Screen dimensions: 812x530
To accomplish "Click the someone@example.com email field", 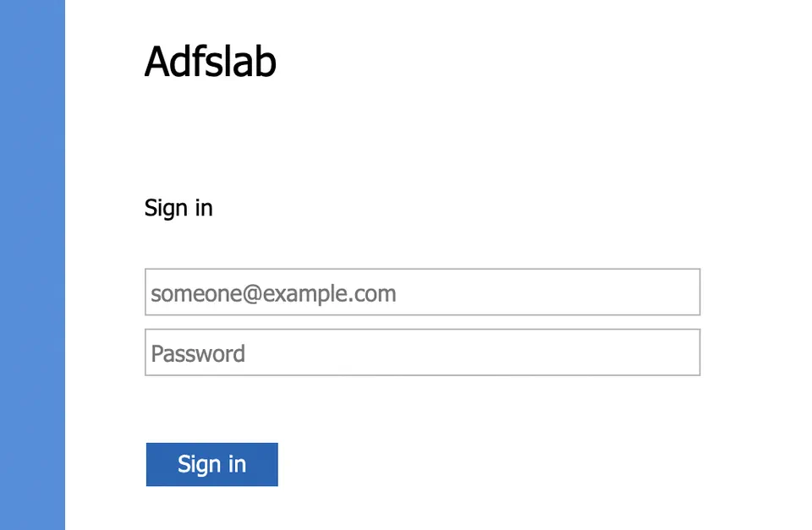I will pyautogui.click(x=422, y=292).
